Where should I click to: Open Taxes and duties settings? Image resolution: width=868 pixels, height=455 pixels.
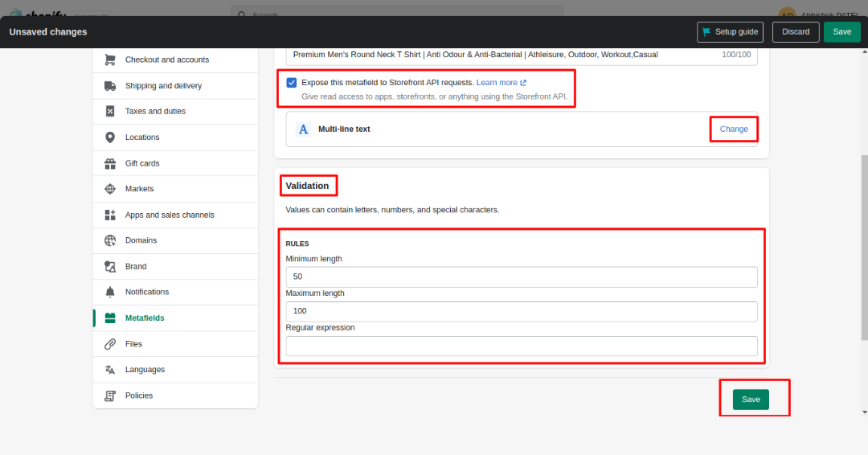tap(175, 111)
